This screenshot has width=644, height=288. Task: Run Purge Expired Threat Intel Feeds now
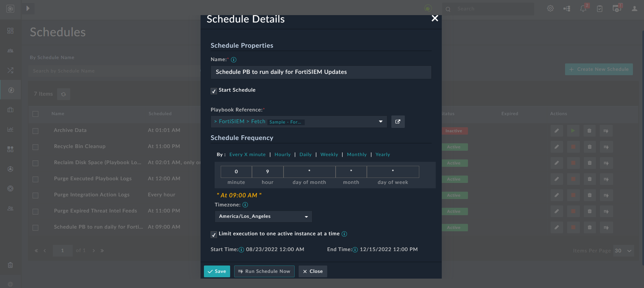[606, 211]
